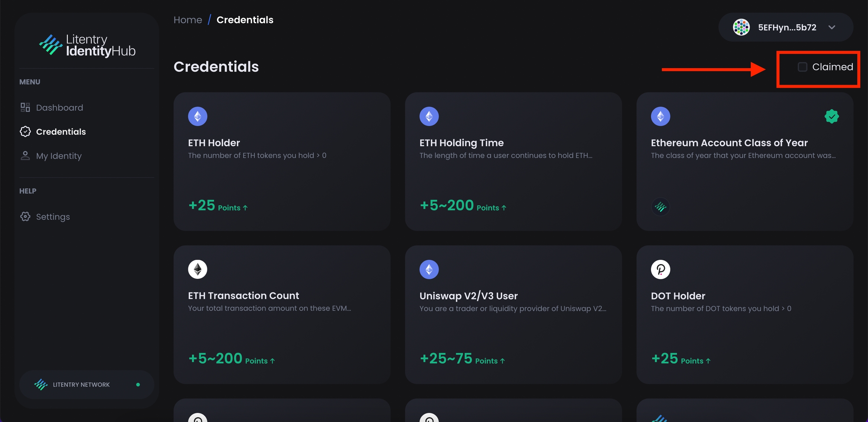
Task: Click the Ethereum icon on ETH Transaction Count card
Action: coord(198,269)
